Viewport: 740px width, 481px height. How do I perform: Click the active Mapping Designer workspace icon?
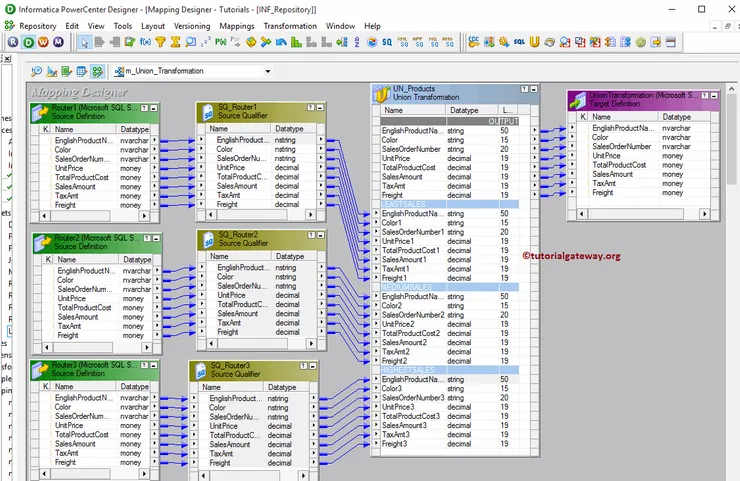point(97,71)
